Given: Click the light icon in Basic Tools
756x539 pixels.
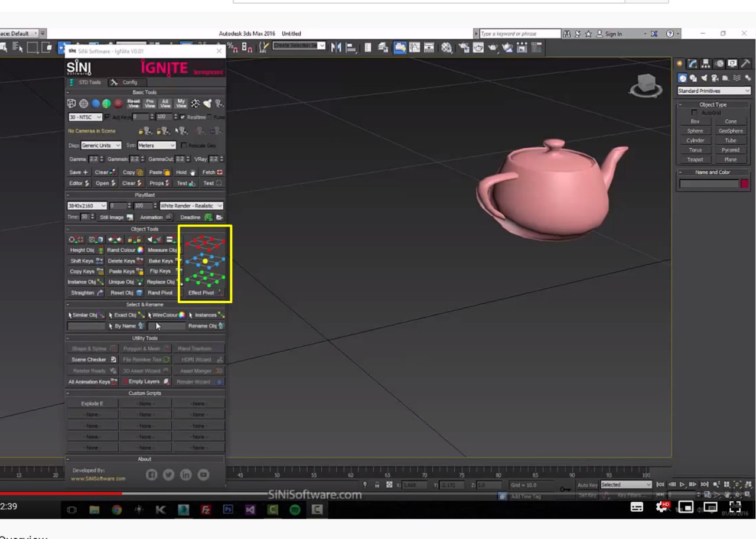Looking at the screenshot, I should 207,103.
